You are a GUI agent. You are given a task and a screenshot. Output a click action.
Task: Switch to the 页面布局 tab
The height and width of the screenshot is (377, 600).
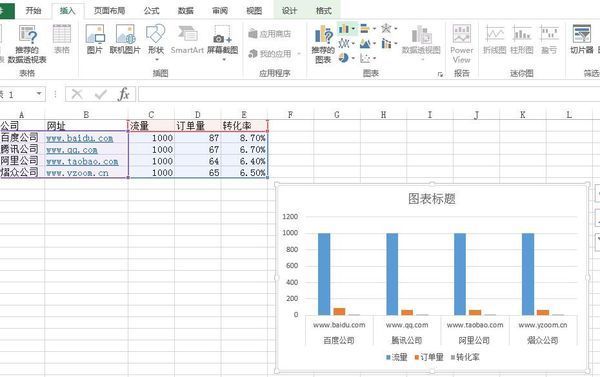[x=109, y=11]
